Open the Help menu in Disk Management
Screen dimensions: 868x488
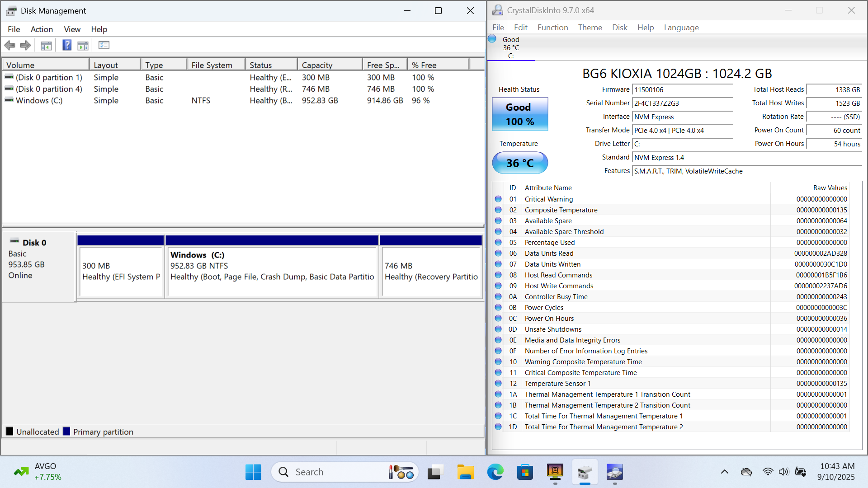(x=99, y=29)
